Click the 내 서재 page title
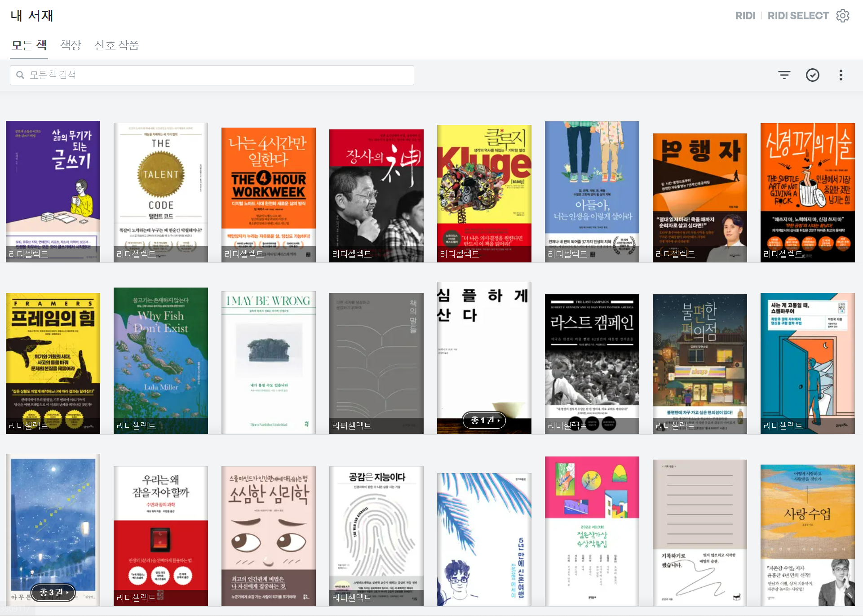Screen dimensions: 863x616 (x=32, y=16)
